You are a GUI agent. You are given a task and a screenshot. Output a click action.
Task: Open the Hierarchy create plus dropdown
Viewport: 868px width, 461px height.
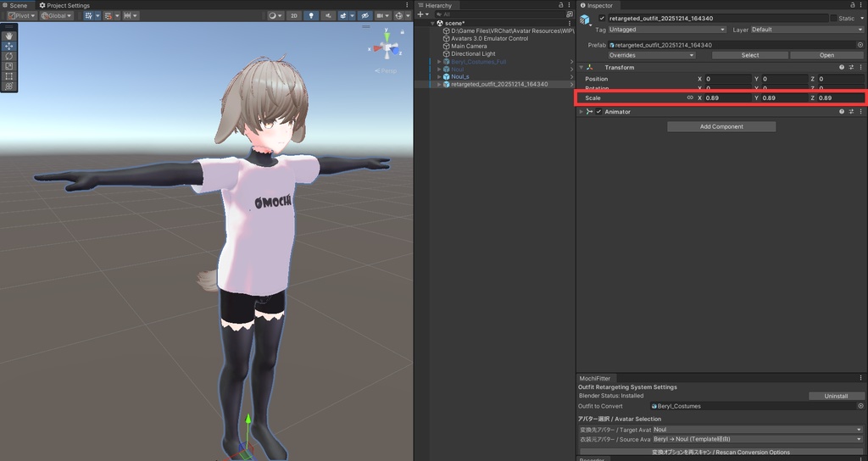(x=423, y=14)
